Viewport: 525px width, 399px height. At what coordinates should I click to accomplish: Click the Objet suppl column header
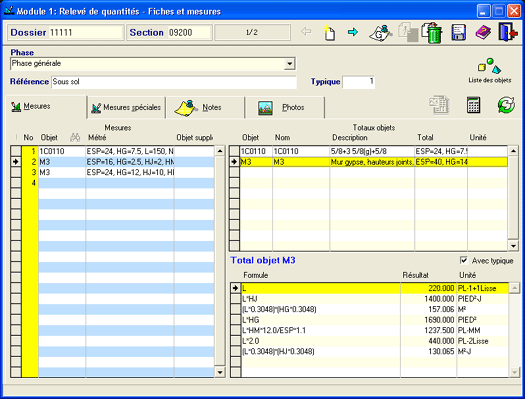point(195,137)
